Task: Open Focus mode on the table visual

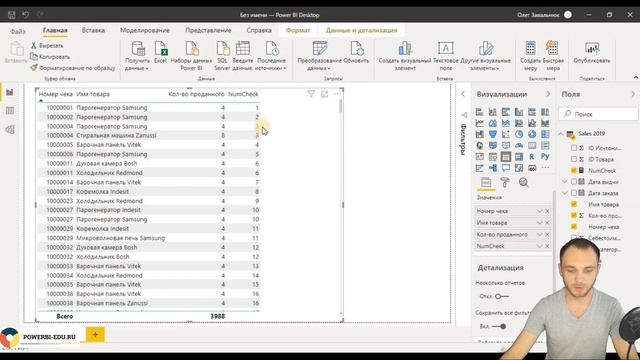Action: (324, 94)
